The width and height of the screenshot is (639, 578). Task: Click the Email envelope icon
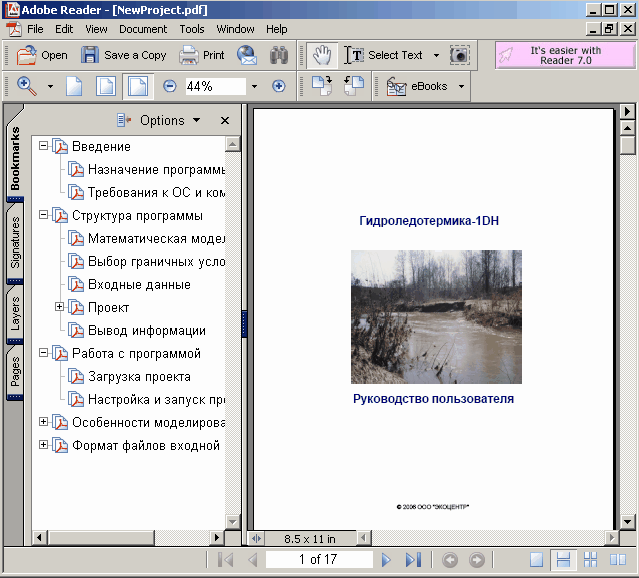pyautogui.click(x=247, y=55)
